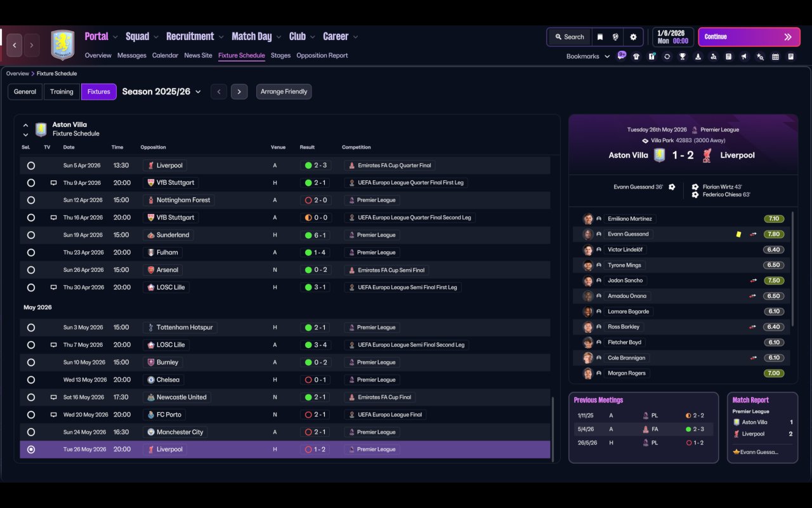
Task: Click the Search button
Action: point(569,37)
